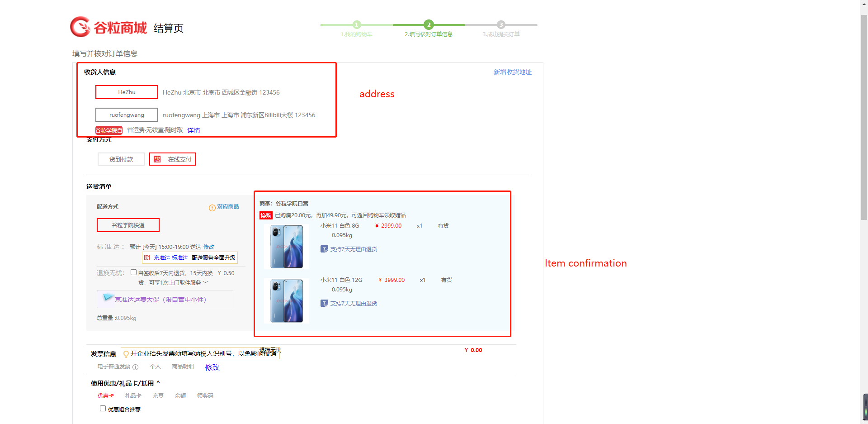868x424 pixels.
Task: Click 京准达运费大促 promotion banner
Action: click(165, 299)
